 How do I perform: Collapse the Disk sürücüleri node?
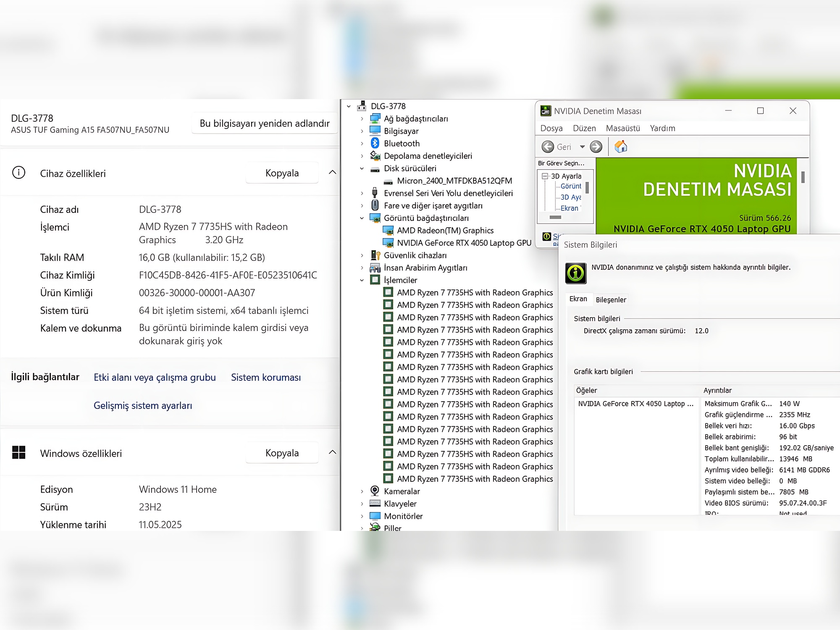[362, 168]
